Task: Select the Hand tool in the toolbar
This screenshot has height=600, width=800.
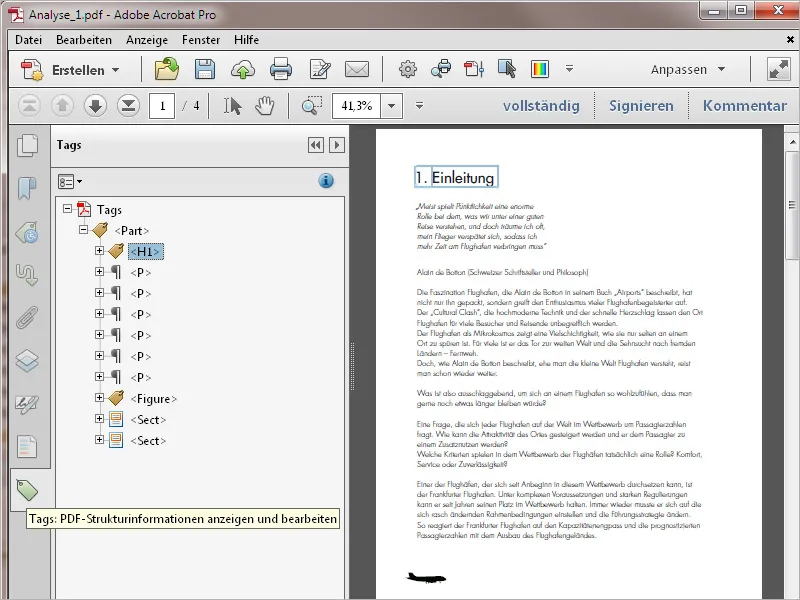Action: pyautogui.click(x=263, y=104)
